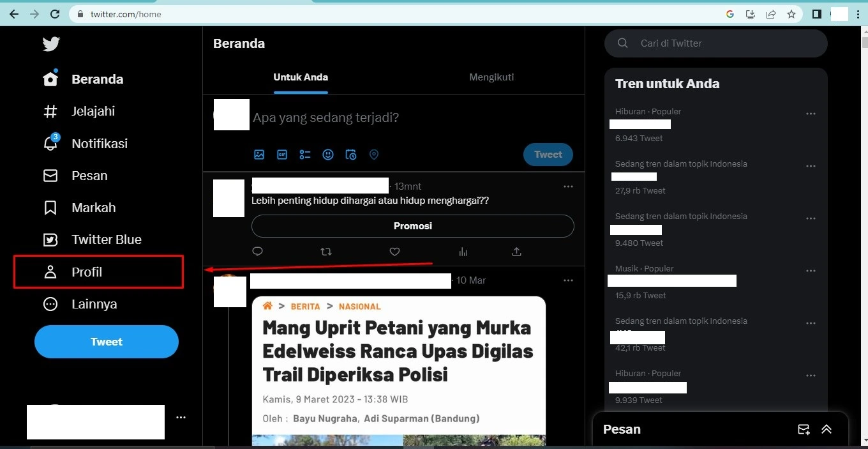868x449 pixels.
Task: Go back in browser
Action: click(14, 14)
